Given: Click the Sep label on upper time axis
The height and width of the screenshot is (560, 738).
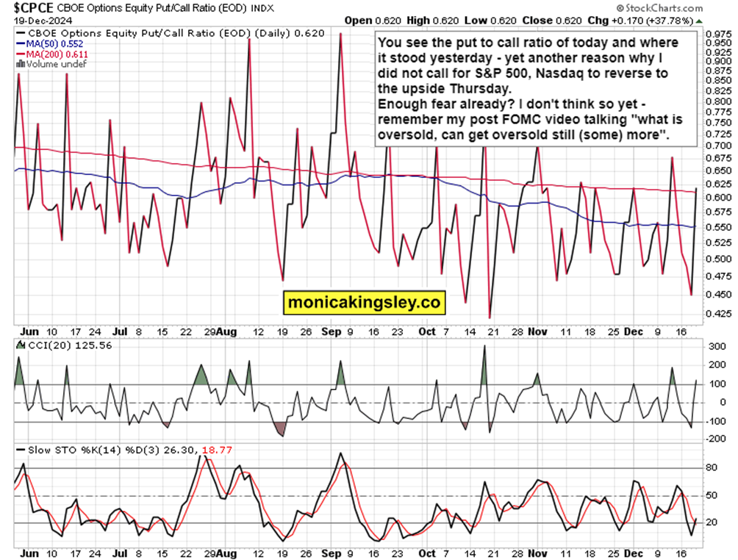Looking at the screenshot, I should 331,331.
